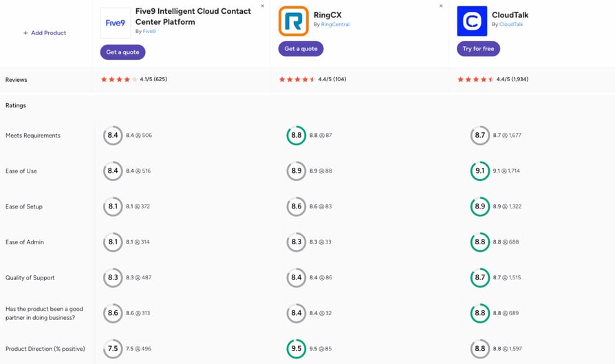Open the CloudTalk vendor link

pos(511,24)
